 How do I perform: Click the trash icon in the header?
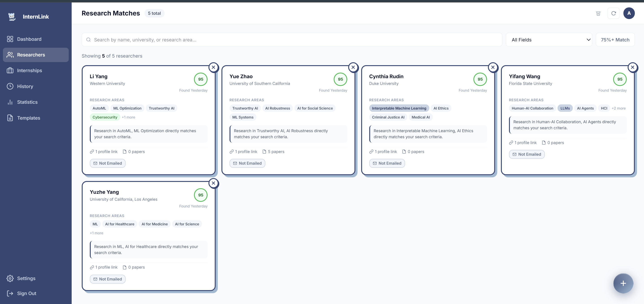pos(598,13)
